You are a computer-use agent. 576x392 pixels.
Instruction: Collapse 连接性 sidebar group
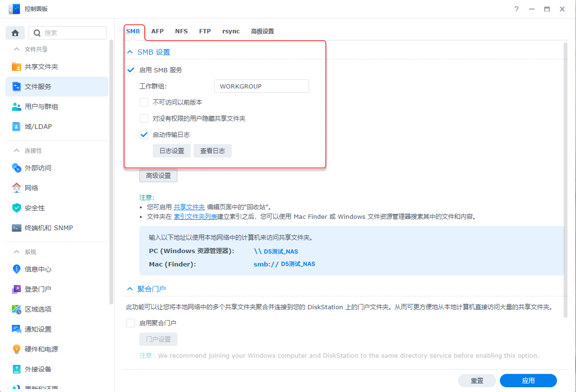17,151
